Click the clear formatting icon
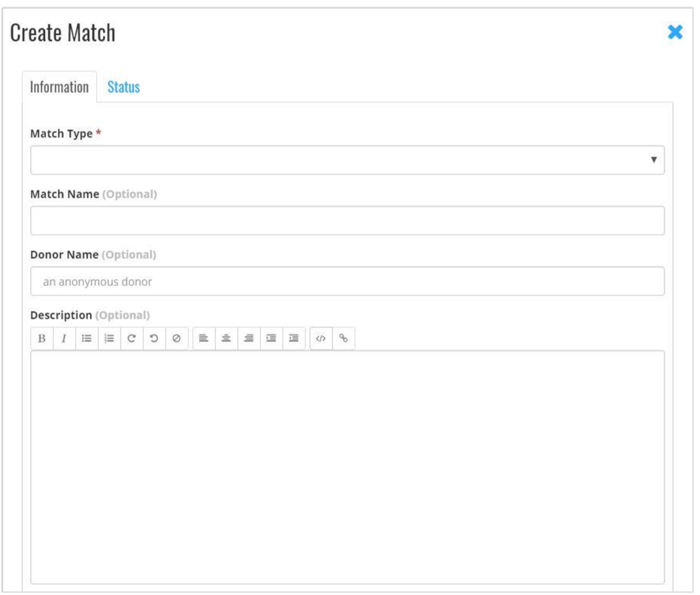This screenshot has height=595, width=700. 177,338
